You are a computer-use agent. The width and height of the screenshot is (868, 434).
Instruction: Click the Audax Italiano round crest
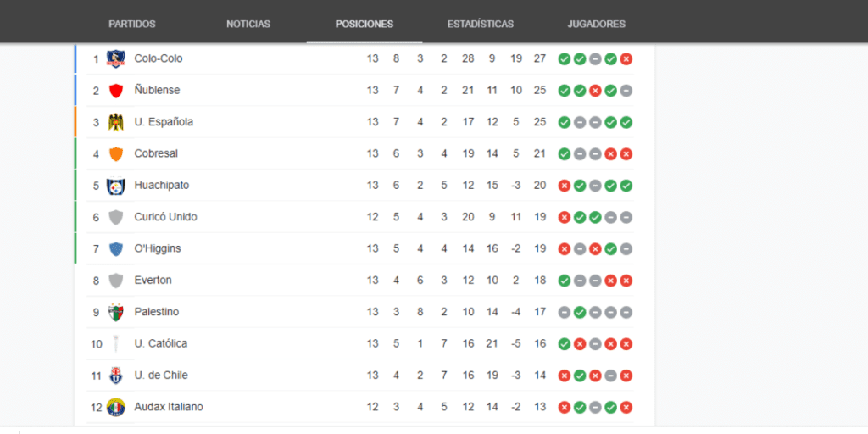[x=115, y=408]
